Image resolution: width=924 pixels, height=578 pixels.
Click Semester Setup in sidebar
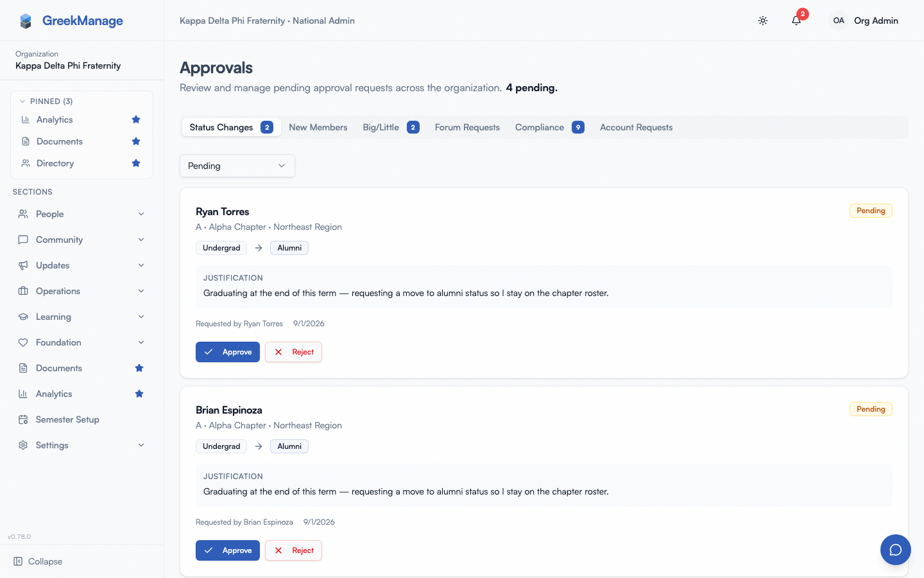(x=82, y=419)
